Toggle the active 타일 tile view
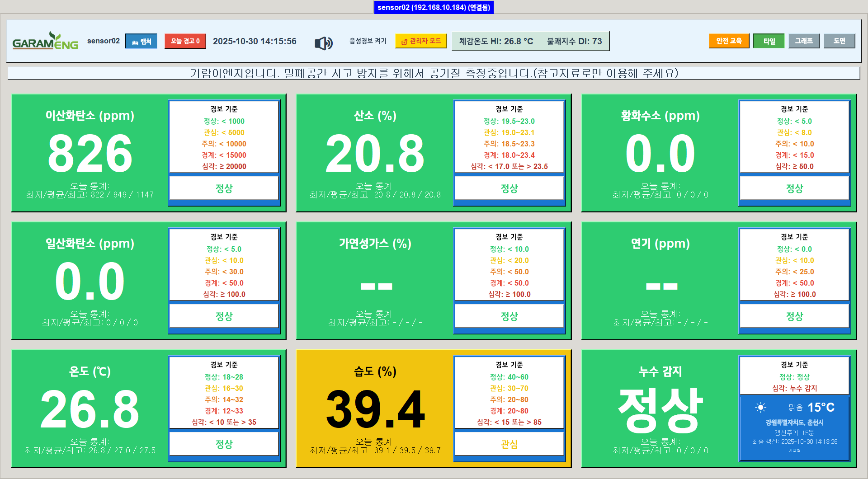868x479 pixels. [769, 41]
